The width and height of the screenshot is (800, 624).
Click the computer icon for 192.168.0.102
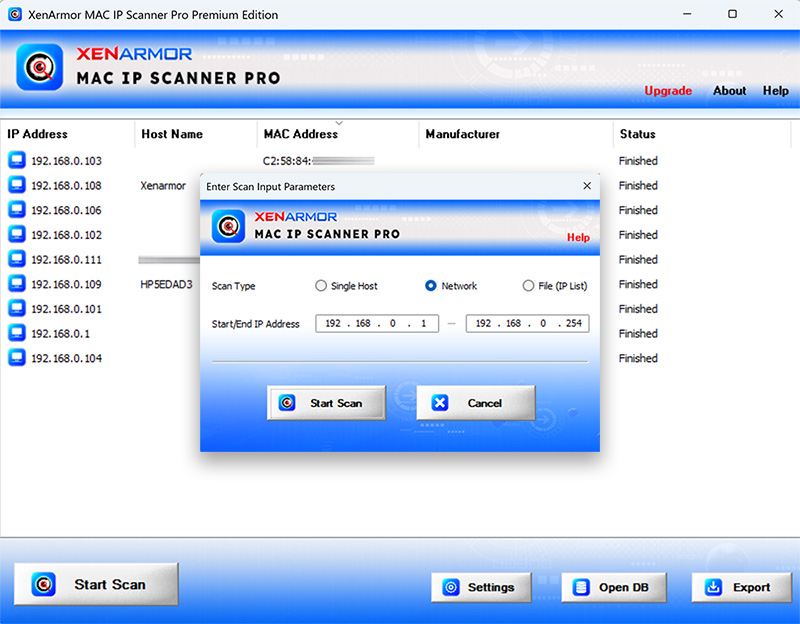pyautogui.click(x=17, y=234)
